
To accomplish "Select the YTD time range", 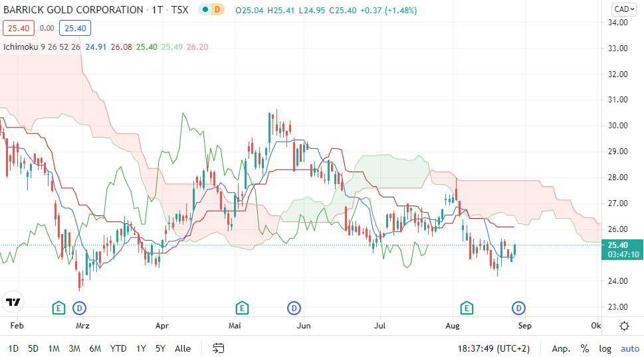I will point(118,349).
